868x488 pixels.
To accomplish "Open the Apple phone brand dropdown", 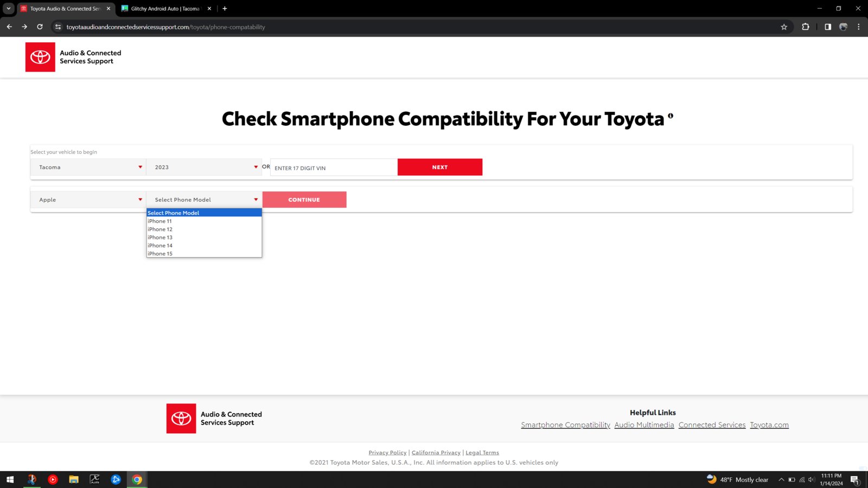I will (x=88, y=200).
